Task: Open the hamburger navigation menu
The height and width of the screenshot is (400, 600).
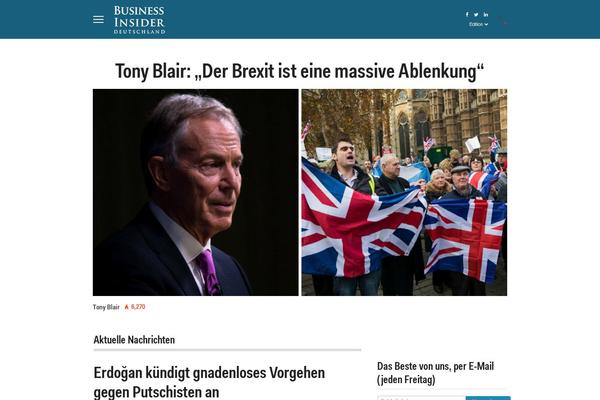Action: [x=98, y=20]
